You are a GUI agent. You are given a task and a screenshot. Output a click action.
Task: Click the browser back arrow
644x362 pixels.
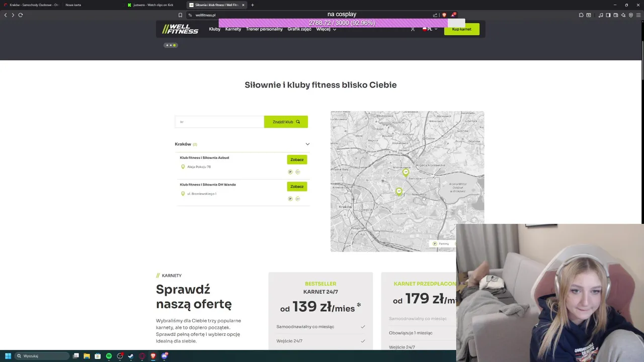click(x=6, y=15)
